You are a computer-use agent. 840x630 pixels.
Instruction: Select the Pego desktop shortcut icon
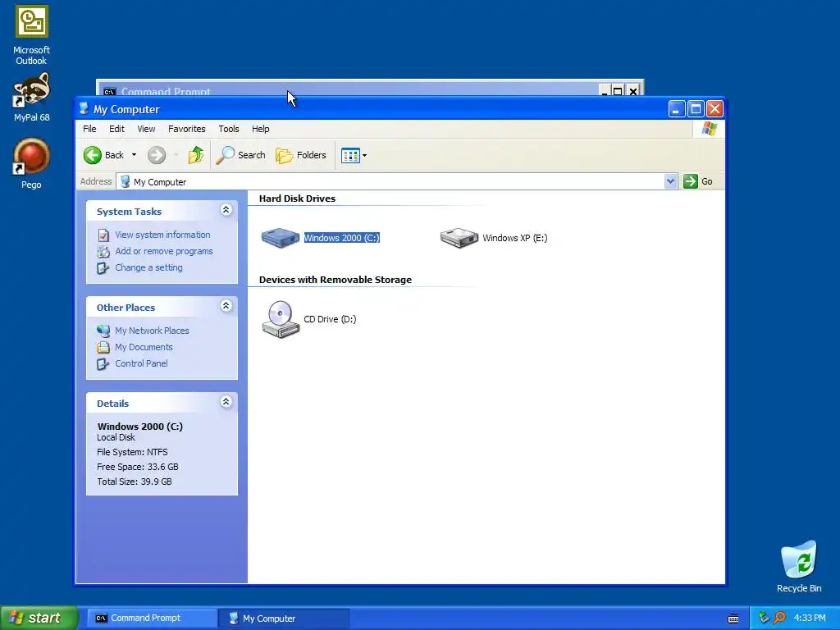tap(32, 157)
